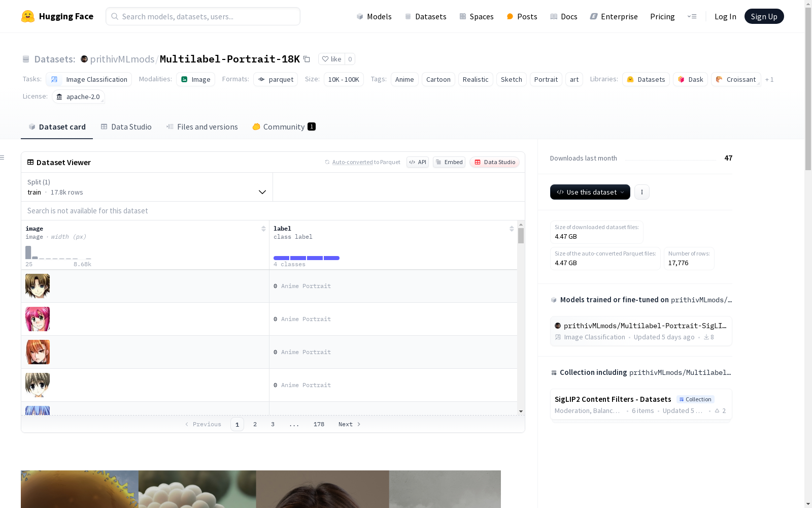Viewport: 812px width, 508px height.
Task: Sort by the label column sort arrows
Action: (x=512, y=229)
